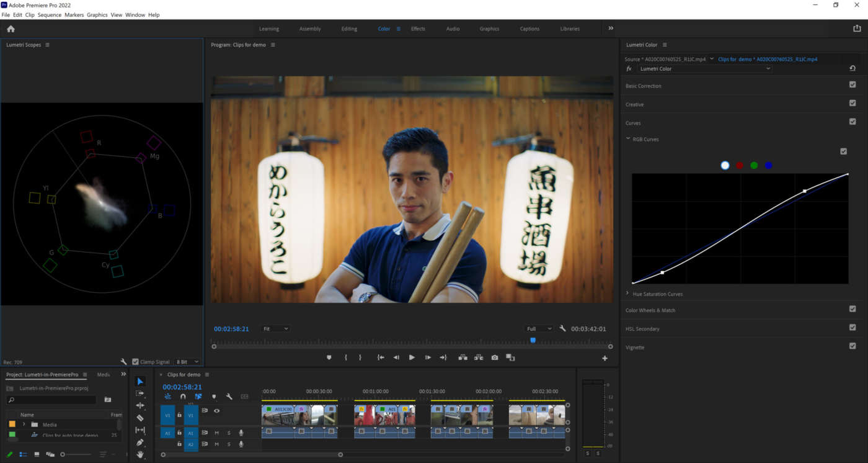Image resolution: width=868 pixels, height=463 pixels.
Task: Enable the Clamp Signal checkbox
Action: coord(135,362)
